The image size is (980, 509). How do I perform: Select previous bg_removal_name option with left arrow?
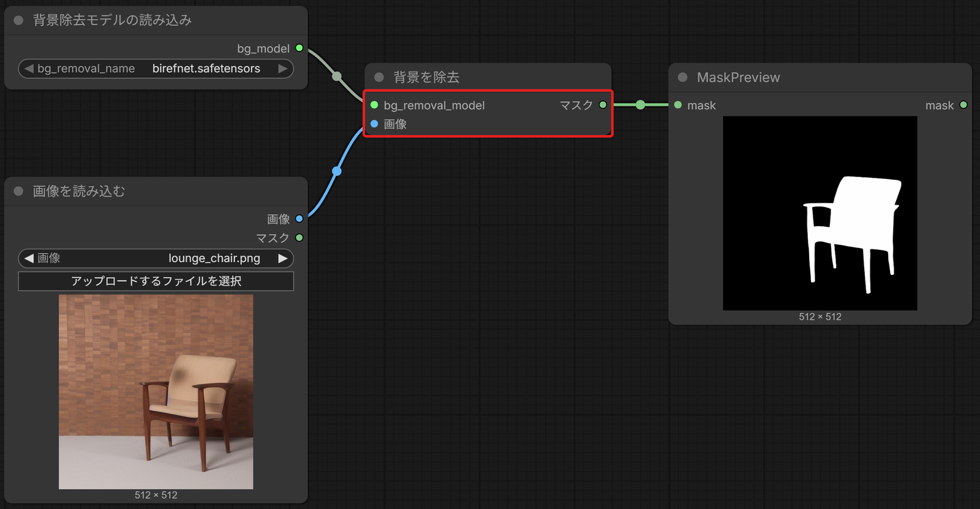pyautogui.click(x=29, y=69)
